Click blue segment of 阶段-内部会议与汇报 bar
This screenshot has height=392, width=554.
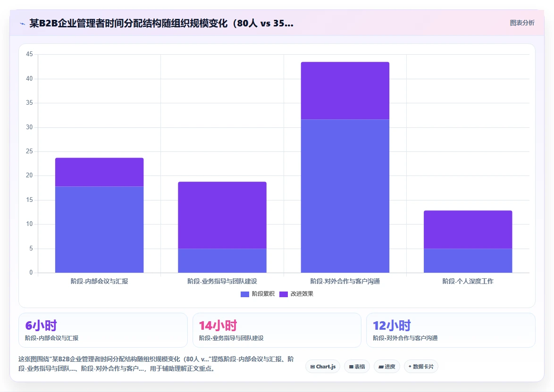[x=99, y=230]
